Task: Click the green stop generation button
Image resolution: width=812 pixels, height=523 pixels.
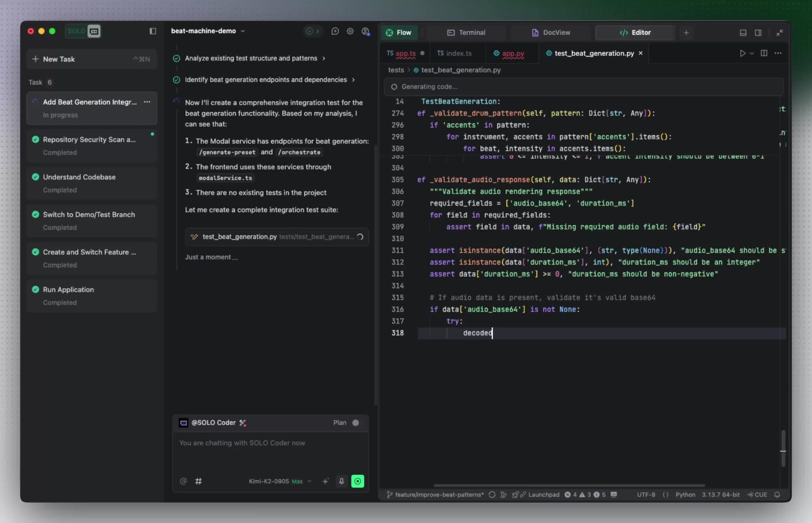Action: point(357,481)
